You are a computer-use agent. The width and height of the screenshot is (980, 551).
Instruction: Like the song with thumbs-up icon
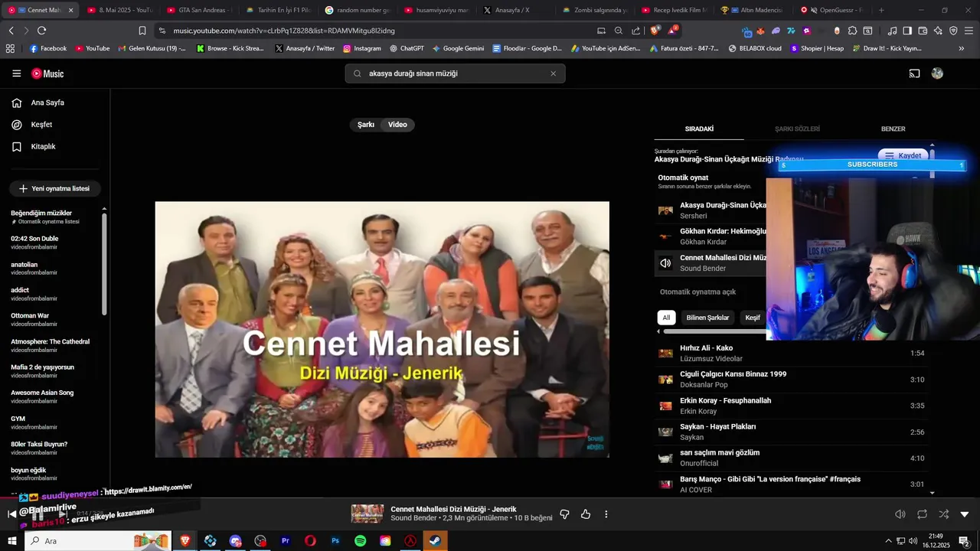click(x=586, y=514)
